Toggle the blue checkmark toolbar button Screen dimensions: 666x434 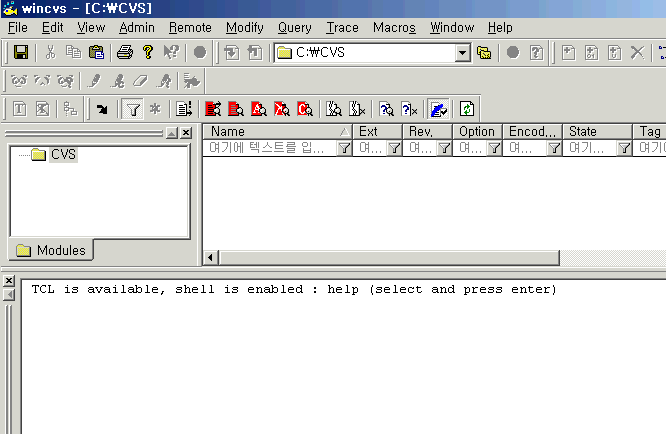(x=438, y=109)
